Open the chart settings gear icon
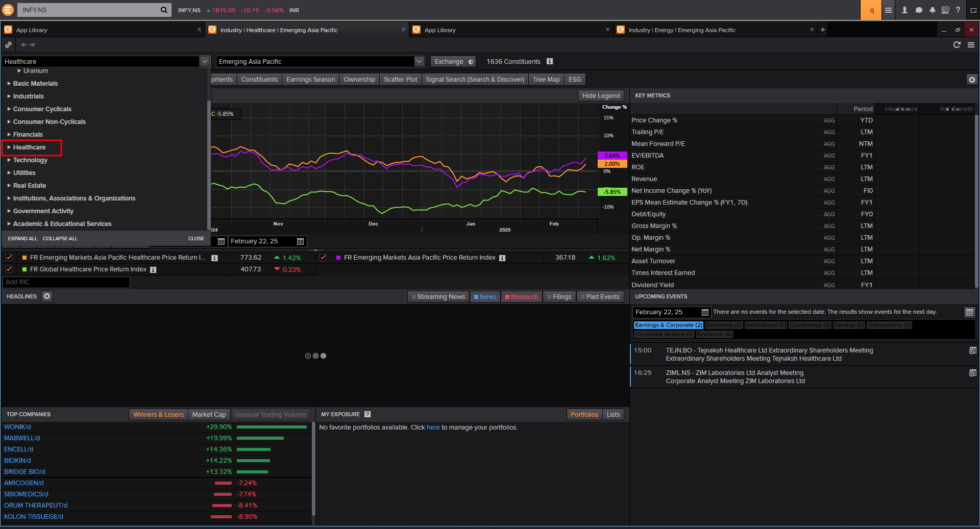 [972, 80]
